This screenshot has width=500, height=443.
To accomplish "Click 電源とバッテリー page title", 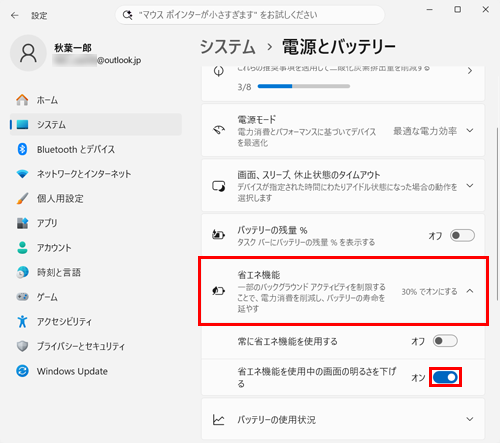I will 339,47.
